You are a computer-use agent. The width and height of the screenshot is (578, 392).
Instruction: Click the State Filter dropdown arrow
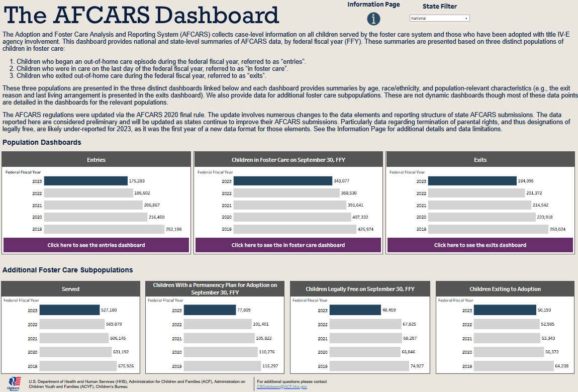point(466,18)
